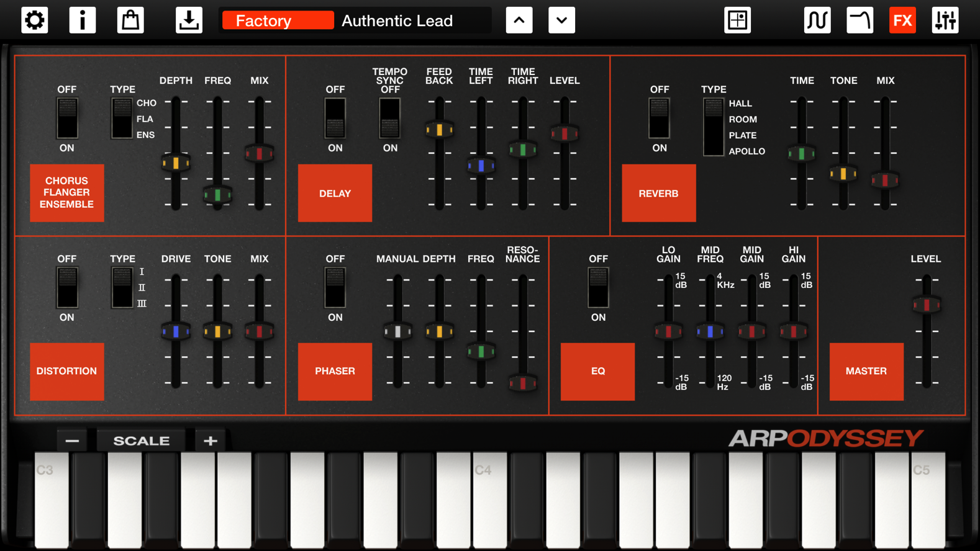
Task: Toggle the Distortion on/off switch
Action: click(67, 287)
